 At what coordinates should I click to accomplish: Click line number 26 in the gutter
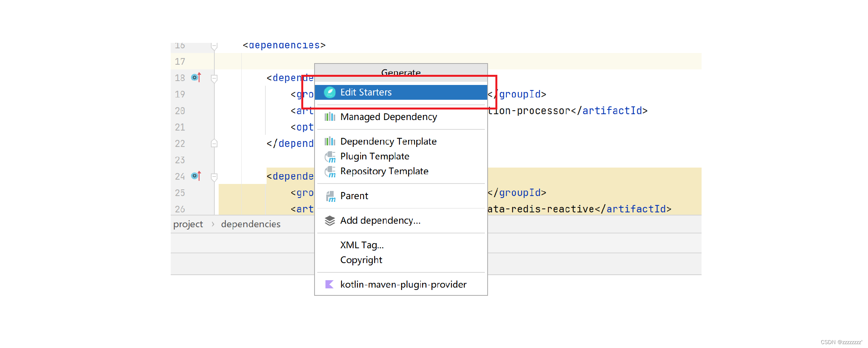tap(180, 209)
